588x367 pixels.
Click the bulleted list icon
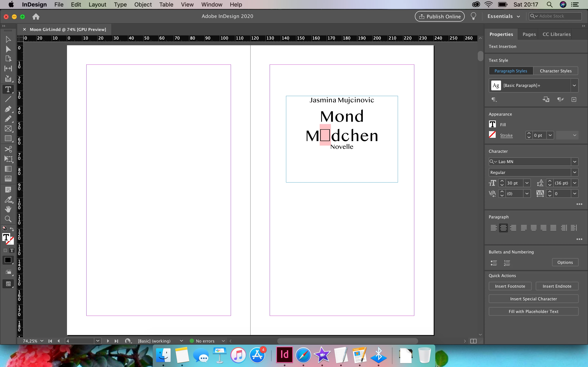click(x=494, y=263)
